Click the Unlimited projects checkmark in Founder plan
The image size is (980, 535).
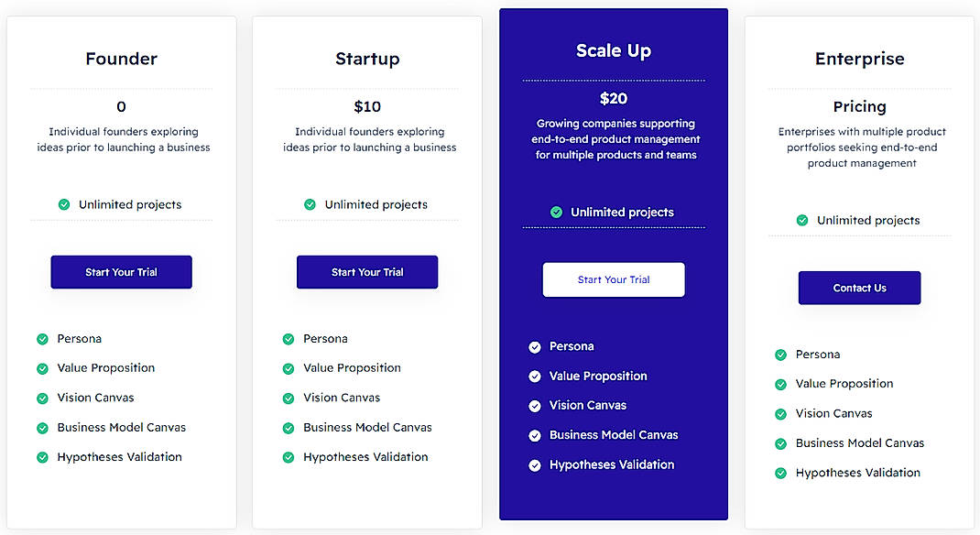pyautogui.click(x=64, y=204)
